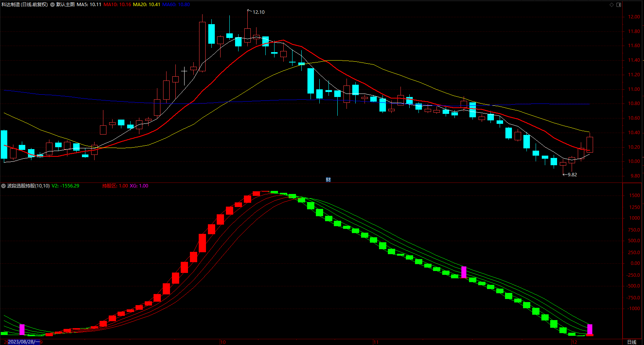The width and height of the screenshot is (644, 345).
Task: Select the 默认主图 main chart label
Action: [x=65, y=5]
